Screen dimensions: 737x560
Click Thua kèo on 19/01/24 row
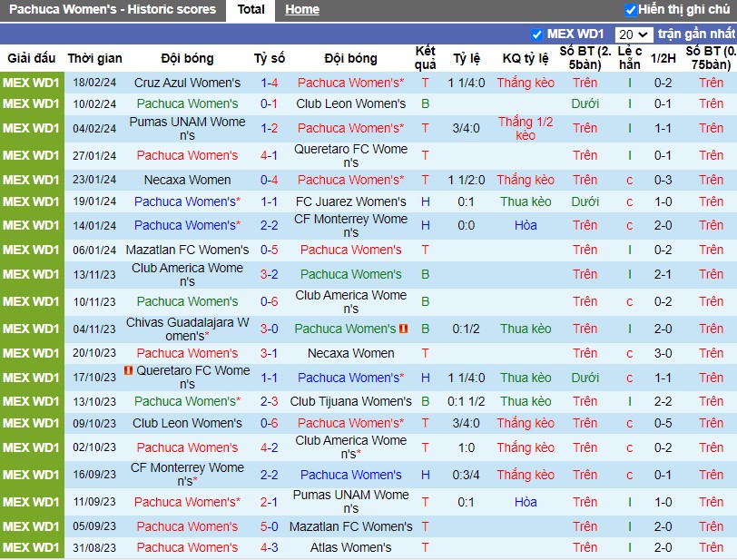point(526,201)
